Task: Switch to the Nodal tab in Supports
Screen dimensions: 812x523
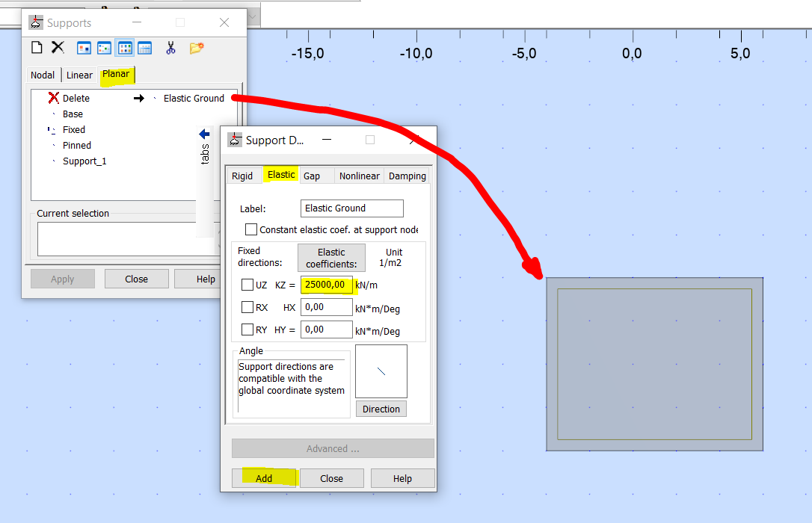Action: pyautogui.click(x=43, y=75)
